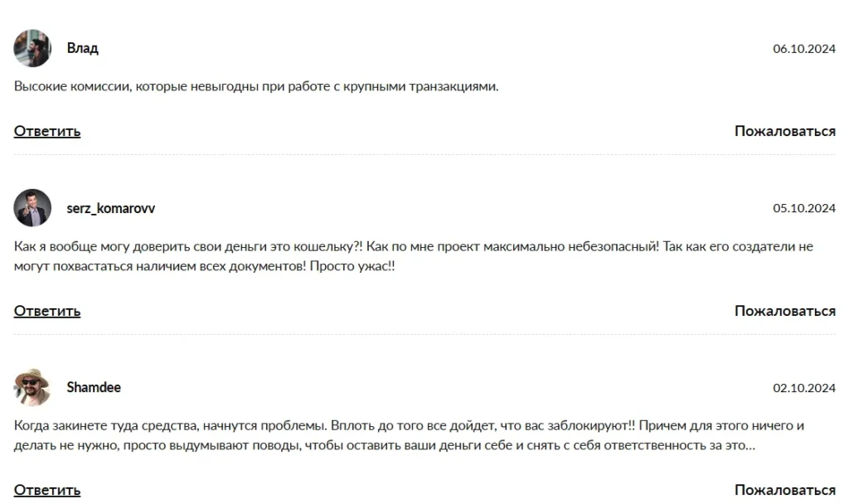Click the username serz_komarovv
849x504 pixels.
(x=112, y=208)
